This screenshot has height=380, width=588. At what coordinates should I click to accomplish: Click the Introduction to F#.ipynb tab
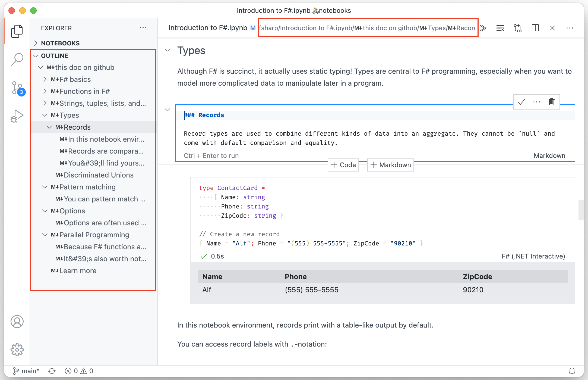point(208,28)
